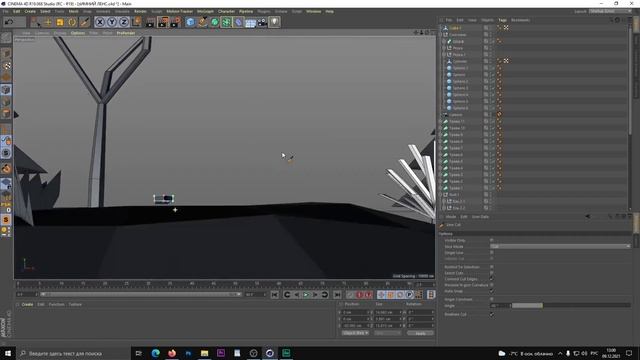This screenshot has height=360, width=640.
Task: Select the Live Selection tool
Action: [x=36, y=22]
